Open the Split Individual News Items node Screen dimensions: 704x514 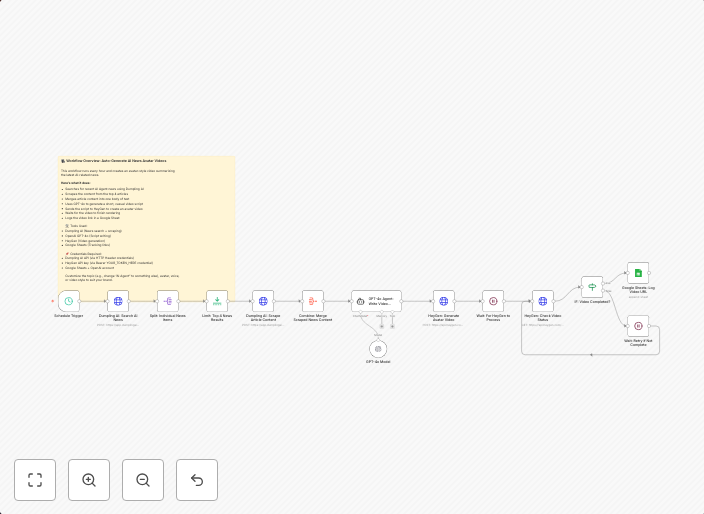168,301
